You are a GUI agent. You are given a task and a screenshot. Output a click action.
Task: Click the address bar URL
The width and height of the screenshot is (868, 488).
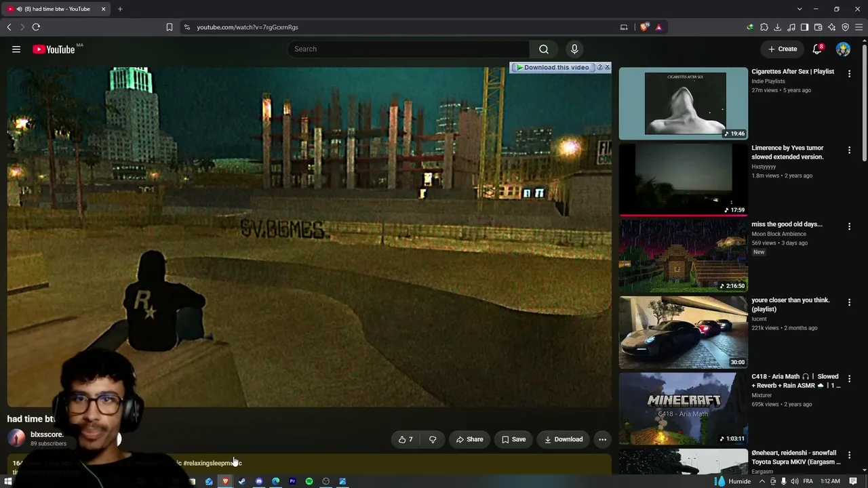pyautogui.click(x=248, y=27)
